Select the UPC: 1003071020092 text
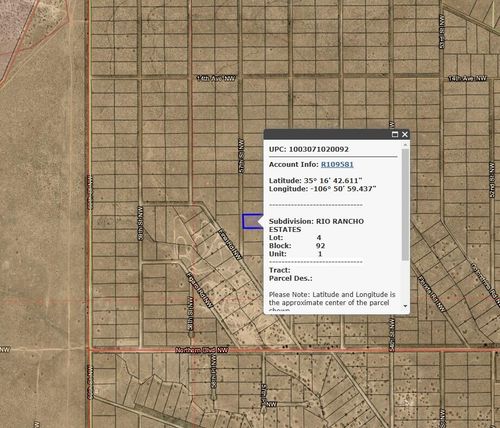The height and width of the screenshot is (428, 500). (309, 149)
